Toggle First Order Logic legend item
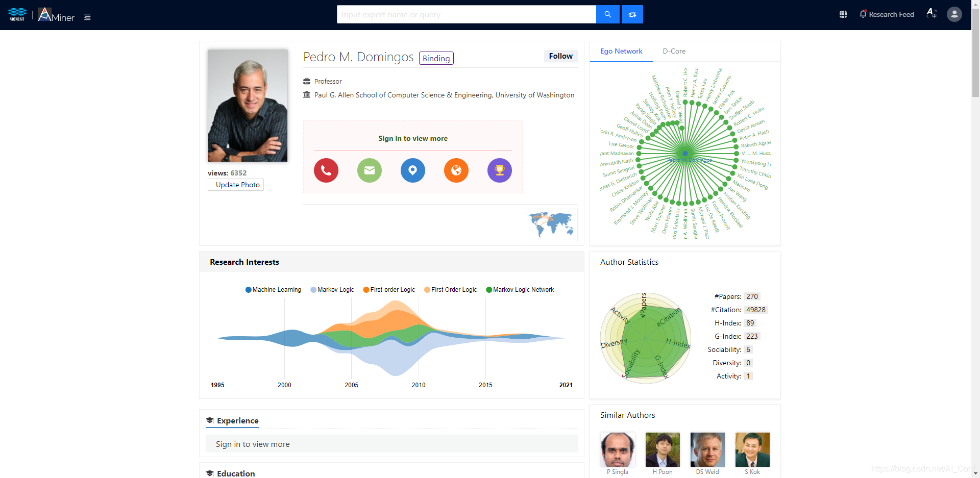 [x=451, y=290]
